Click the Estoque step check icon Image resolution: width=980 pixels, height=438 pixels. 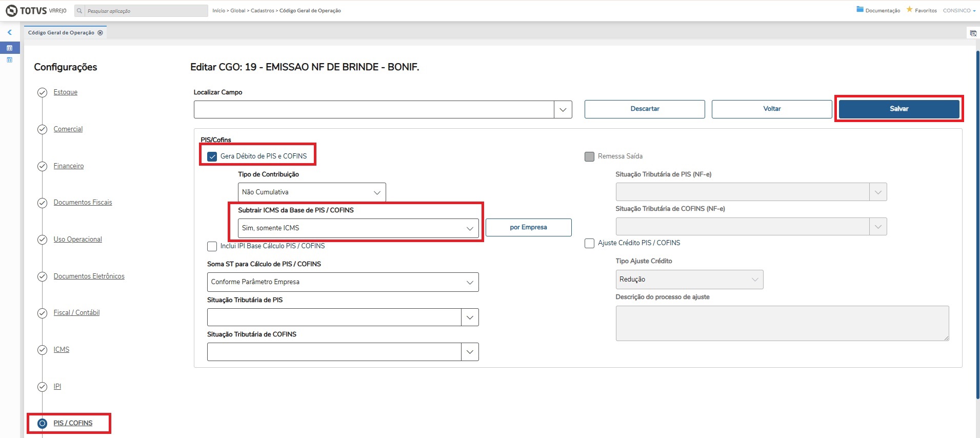tap(43, 93)
